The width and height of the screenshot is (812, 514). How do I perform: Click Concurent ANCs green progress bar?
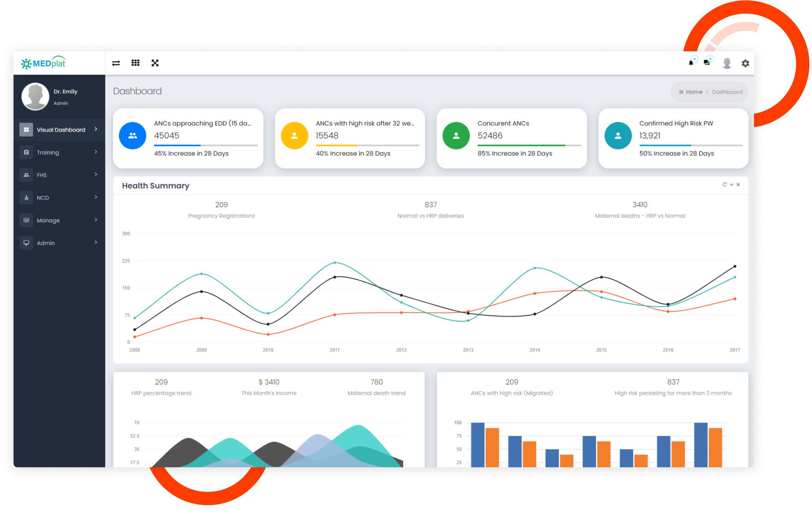[x=521, y=145]
